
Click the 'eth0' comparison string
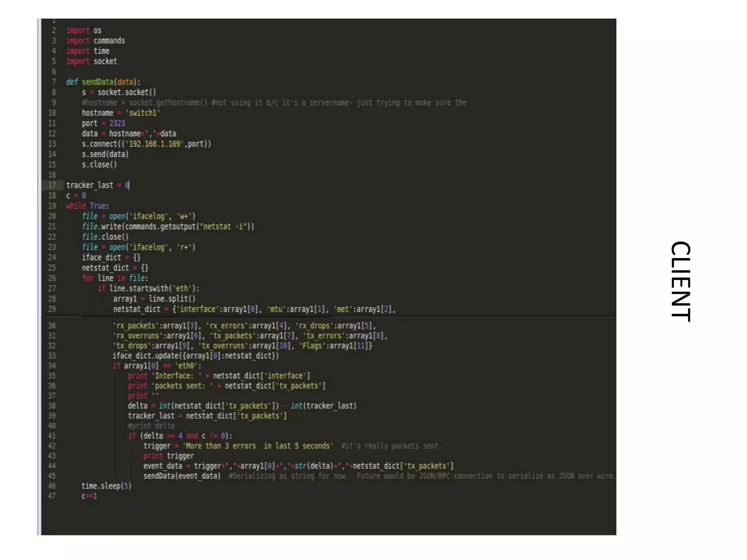(x=187, y=366)
